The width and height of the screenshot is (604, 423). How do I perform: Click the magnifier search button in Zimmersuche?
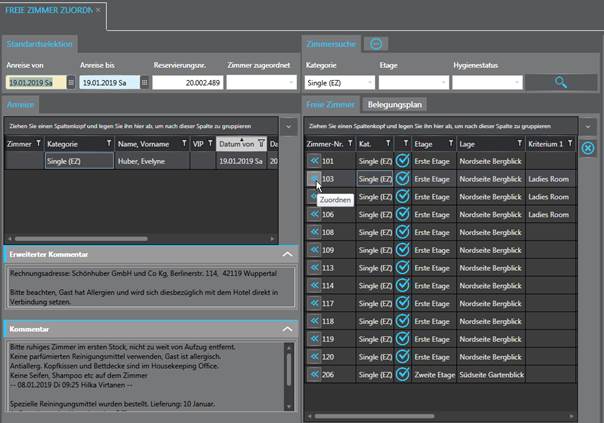[560, 83]
